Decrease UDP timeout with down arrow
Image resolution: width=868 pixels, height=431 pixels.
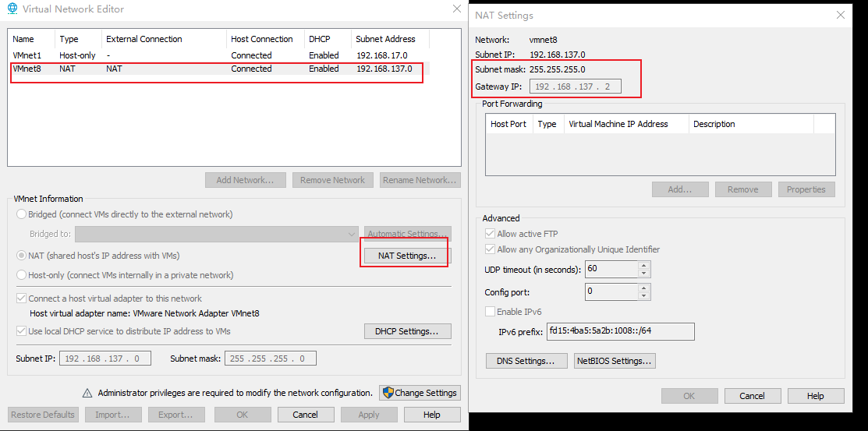pyautogui.click(x=643, y=274)
